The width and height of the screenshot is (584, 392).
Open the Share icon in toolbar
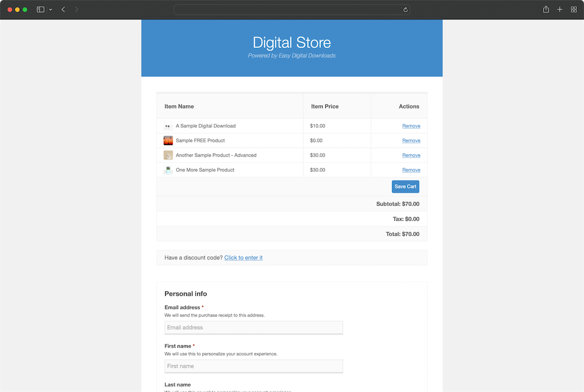tap(546, 10)
